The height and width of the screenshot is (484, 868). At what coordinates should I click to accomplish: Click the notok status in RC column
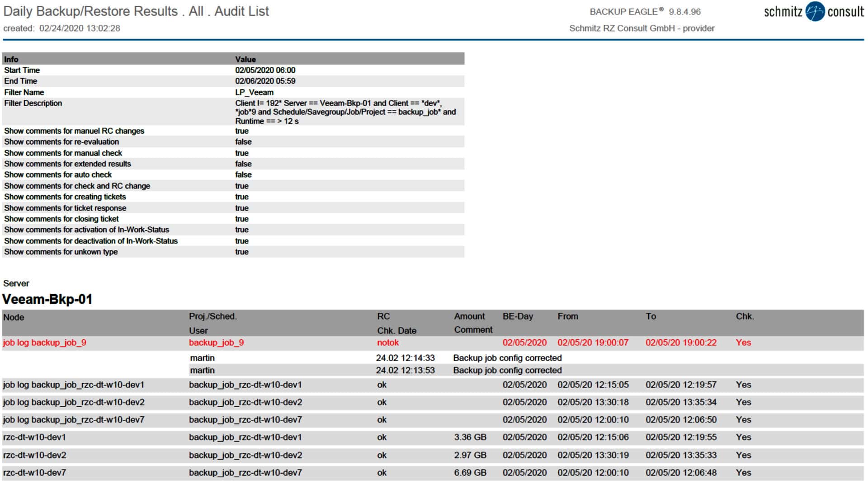(x=388, y=343)
